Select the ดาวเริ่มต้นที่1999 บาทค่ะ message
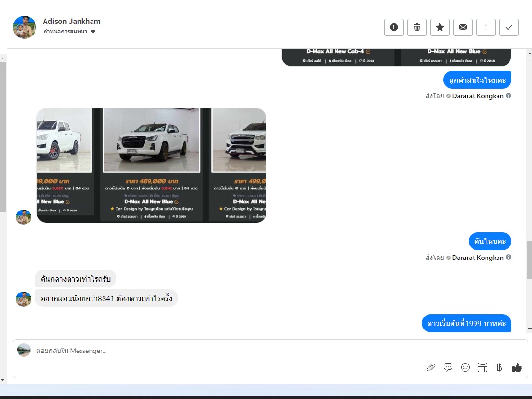 pyautogui.click(x=466, y=323)
